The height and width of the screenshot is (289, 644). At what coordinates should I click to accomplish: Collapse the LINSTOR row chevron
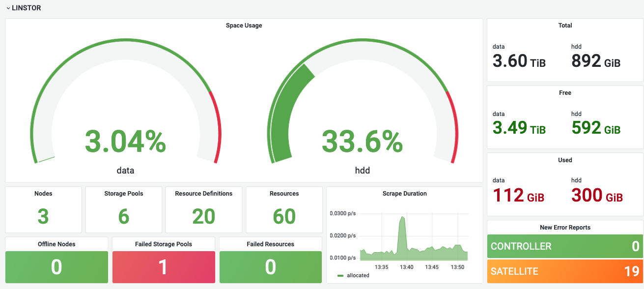(x=8, y=8)
